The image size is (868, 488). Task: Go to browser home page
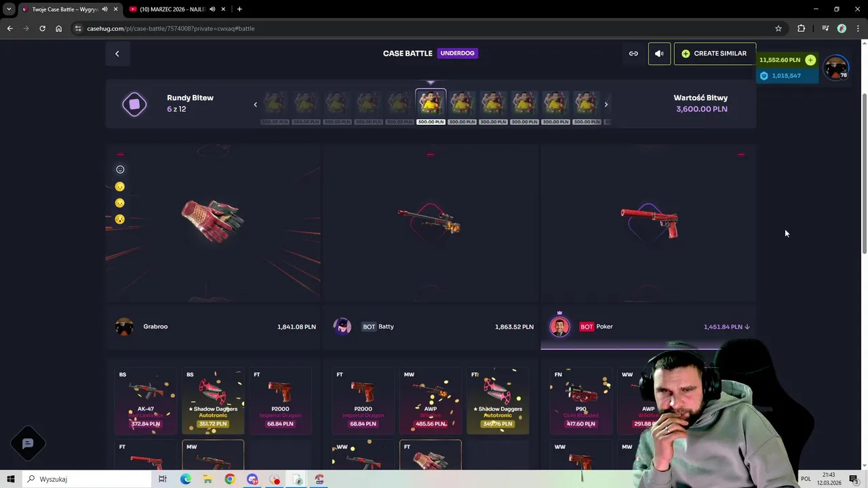(58, 28)
